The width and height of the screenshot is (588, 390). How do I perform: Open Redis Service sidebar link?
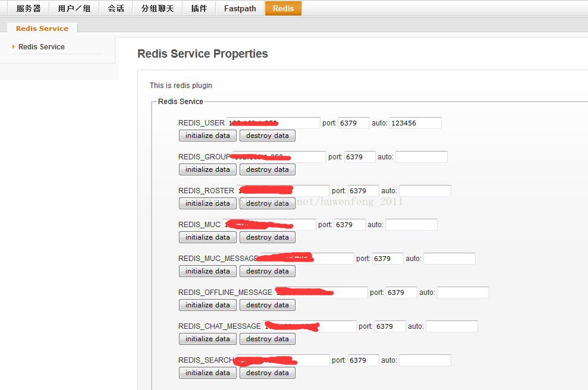(41, 47)
